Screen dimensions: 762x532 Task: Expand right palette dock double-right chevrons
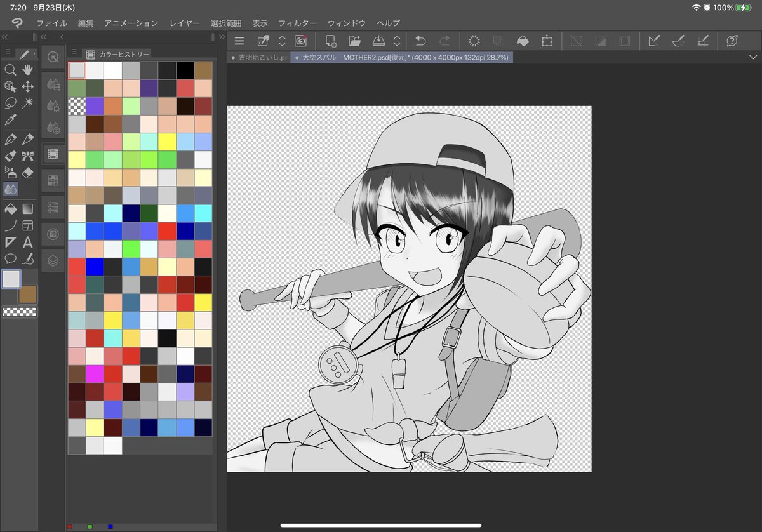tap(222, 37)
